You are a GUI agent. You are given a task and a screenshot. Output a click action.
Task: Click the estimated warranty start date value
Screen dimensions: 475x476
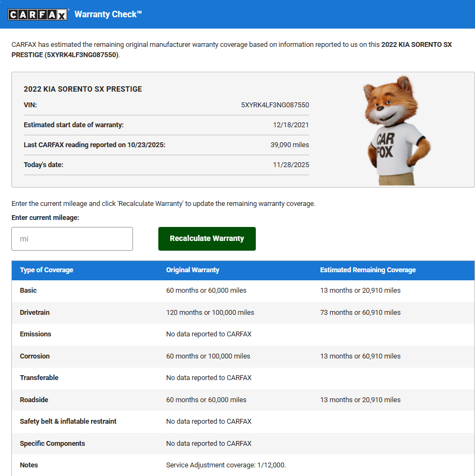[x=291, y=125]
